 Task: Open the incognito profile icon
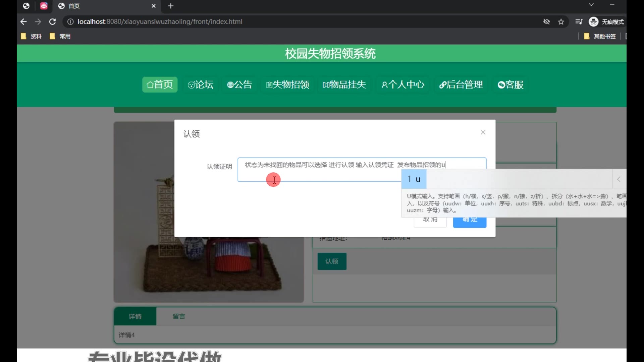[593, 22]
